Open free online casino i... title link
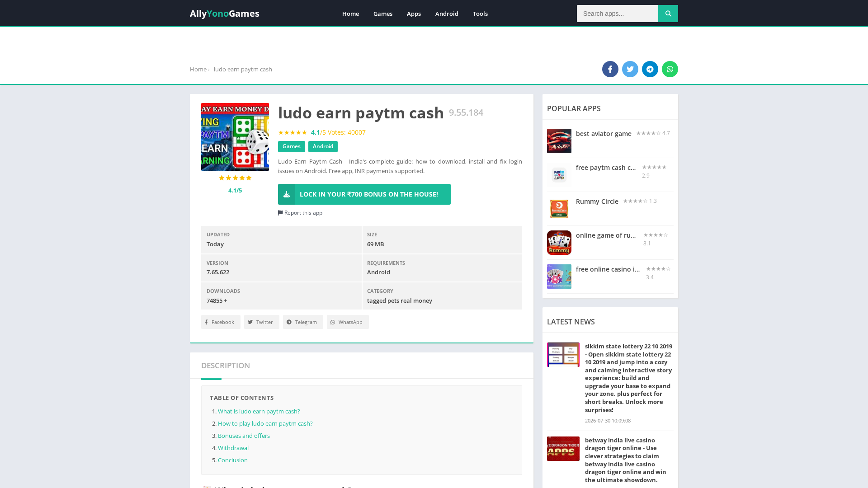The width and height of the screenshot is (868, 488). pos(608,269)
